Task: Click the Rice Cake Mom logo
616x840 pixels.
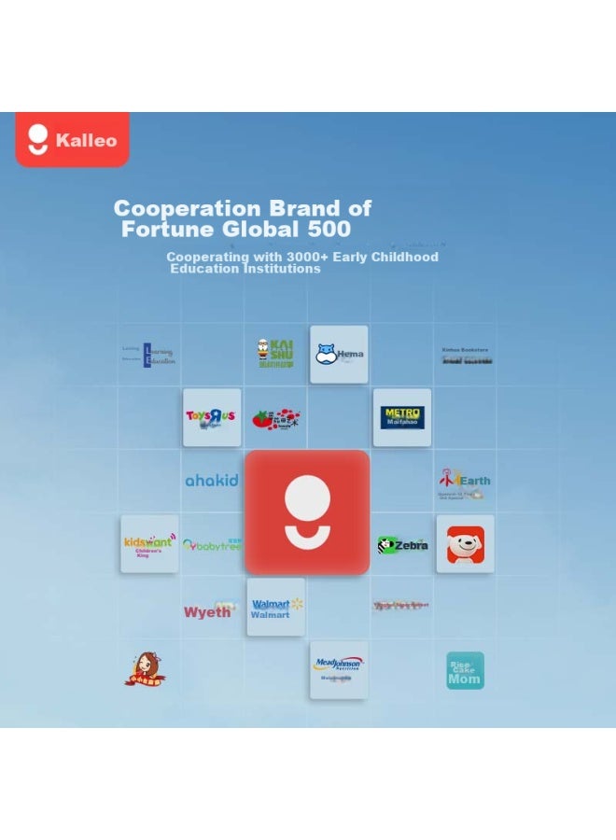Action: pyautogui.click(x=465, y=670)
